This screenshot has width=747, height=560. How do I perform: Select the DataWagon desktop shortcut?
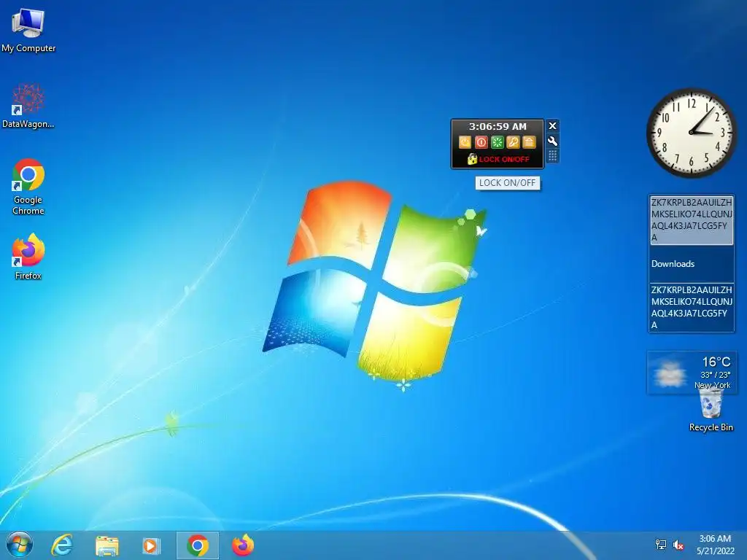(x=28, y=106)
